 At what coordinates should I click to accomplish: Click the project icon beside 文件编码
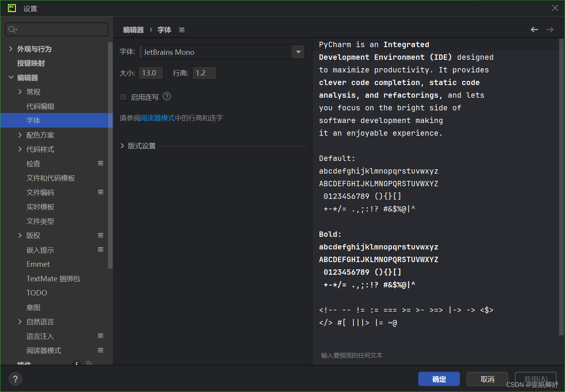click(101, 192)
